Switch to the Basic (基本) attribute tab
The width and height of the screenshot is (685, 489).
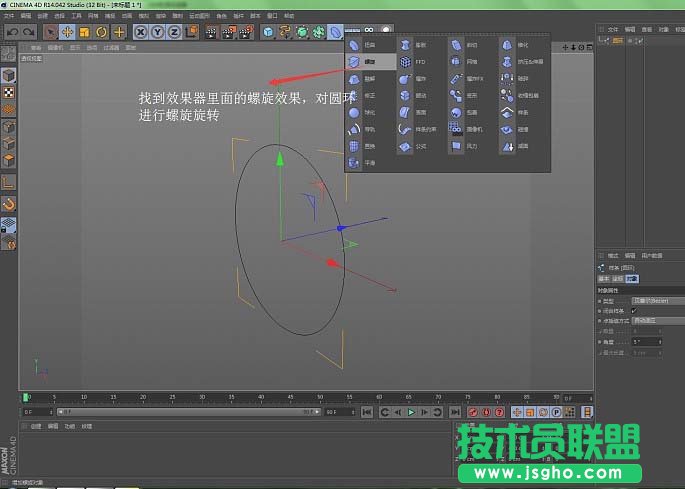coord(604,279)
